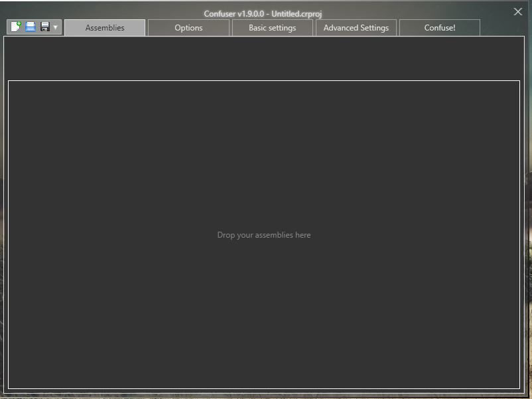Switch to the Assemblies tab
Image resolution: width=532 pixels, height=399 pixels.
[105, 27]
